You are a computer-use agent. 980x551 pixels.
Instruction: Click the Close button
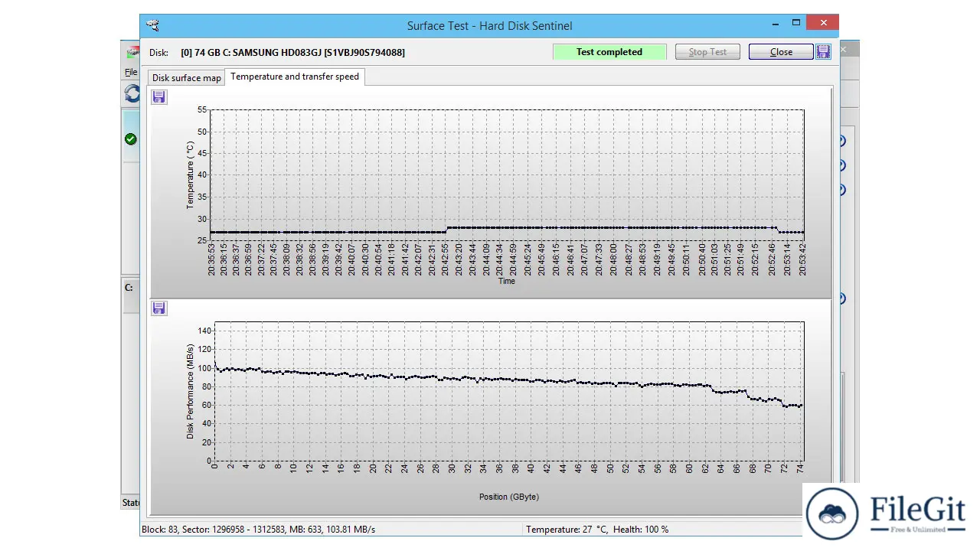(x=781, y=52)
